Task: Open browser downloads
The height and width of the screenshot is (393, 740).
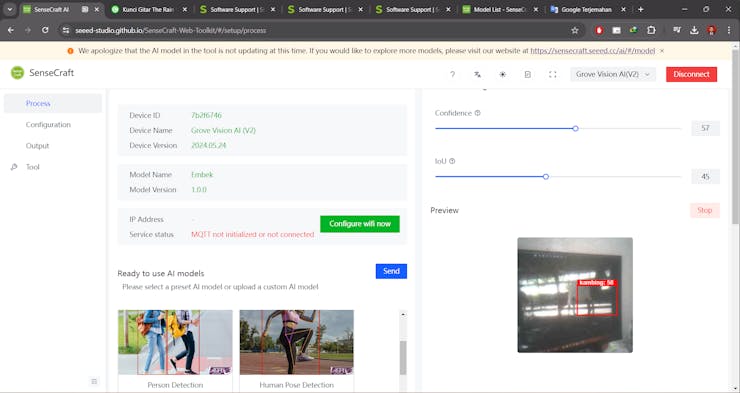Action: point(694,30)
